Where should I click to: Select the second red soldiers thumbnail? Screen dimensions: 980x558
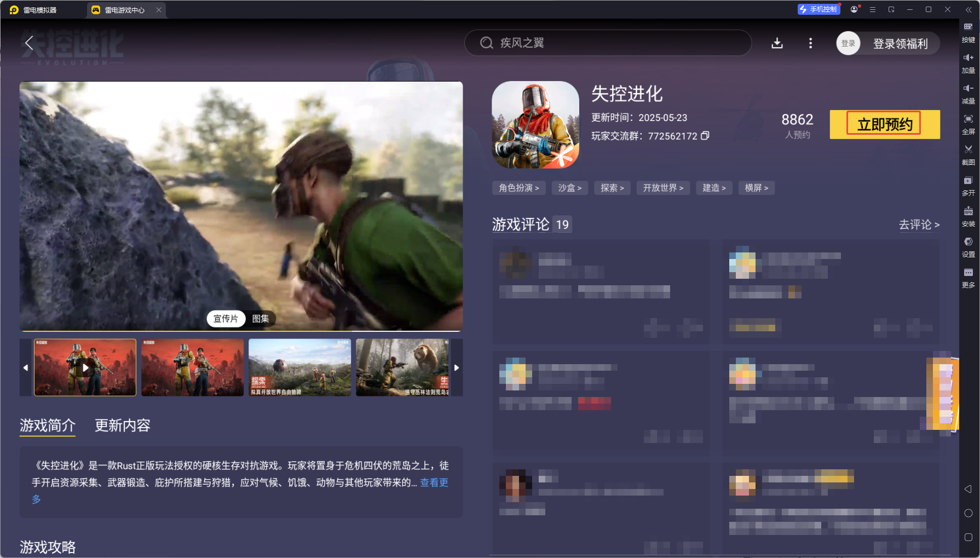pos(192,367)
